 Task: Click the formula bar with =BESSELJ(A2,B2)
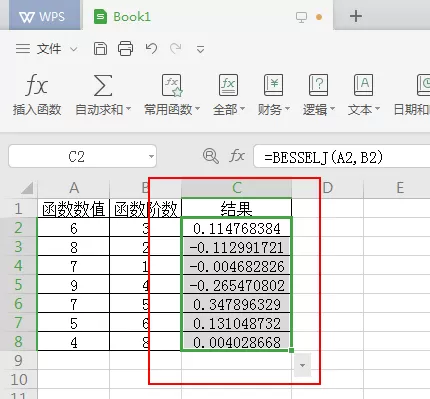pos(342,156)
